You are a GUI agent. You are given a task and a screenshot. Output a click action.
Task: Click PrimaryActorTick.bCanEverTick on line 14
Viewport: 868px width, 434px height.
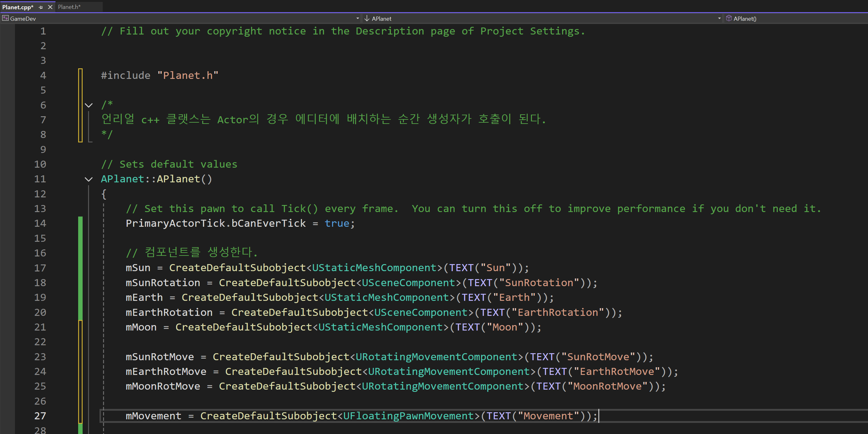click(216, 223)
